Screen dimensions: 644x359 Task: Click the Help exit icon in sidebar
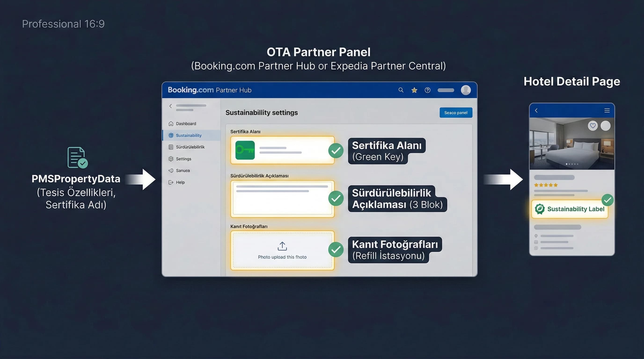pyautogui.click(x=171, y=182)
